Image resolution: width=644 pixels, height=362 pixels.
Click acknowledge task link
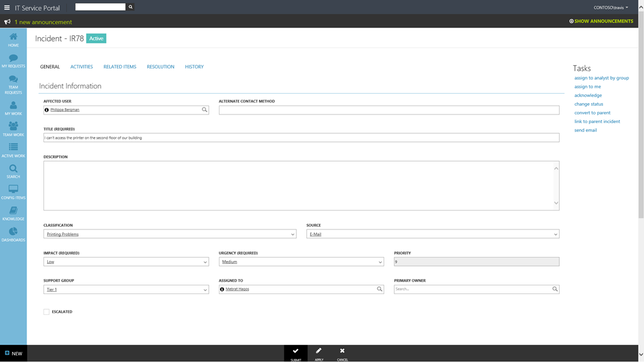(x=588, y=96)
